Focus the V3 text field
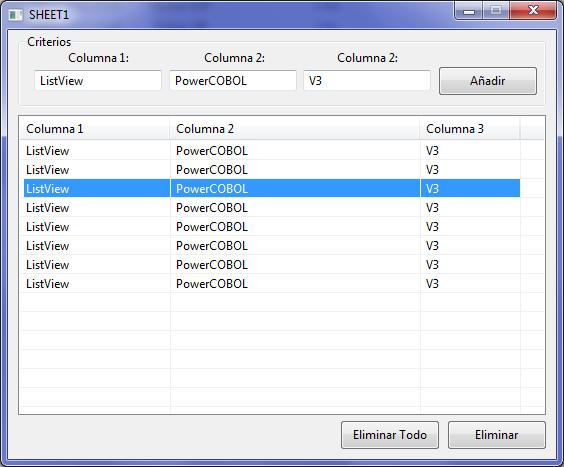Screen dimensions: 564x467 click(367, 81)
